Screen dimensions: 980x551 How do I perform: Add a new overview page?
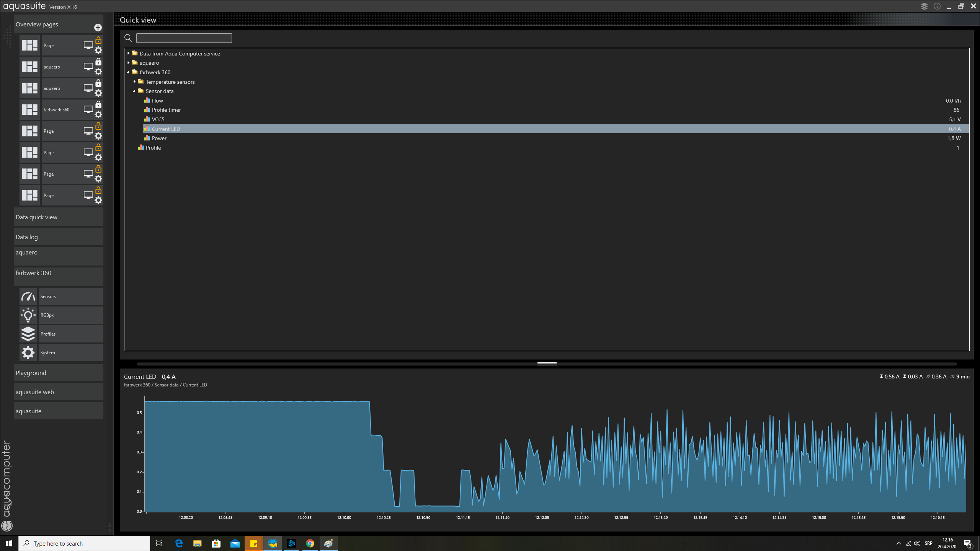(x=98, y=28)
